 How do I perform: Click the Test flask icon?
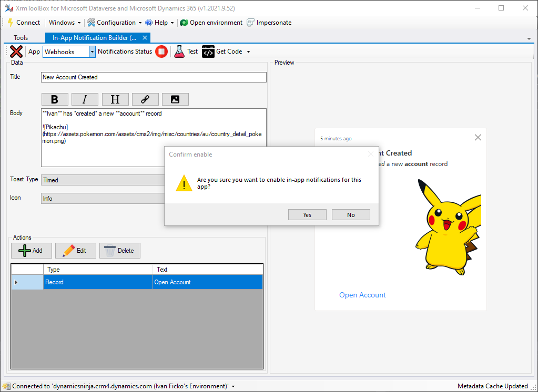click(179, 51)
